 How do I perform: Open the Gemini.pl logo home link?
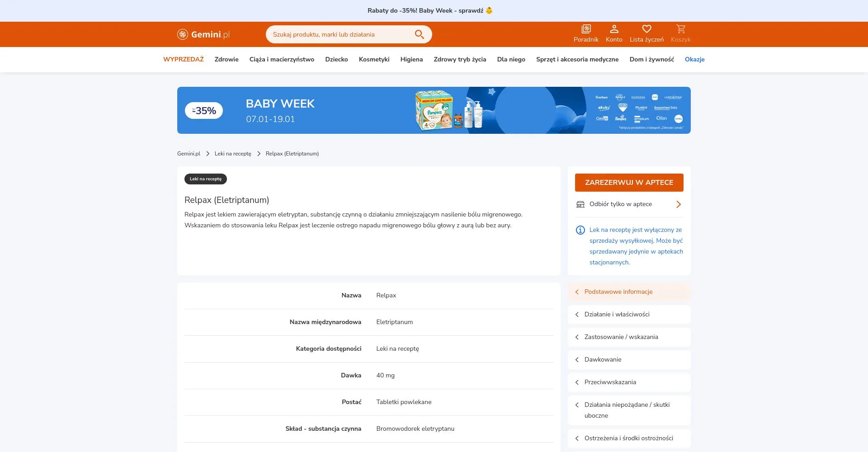tap(203, 34)
